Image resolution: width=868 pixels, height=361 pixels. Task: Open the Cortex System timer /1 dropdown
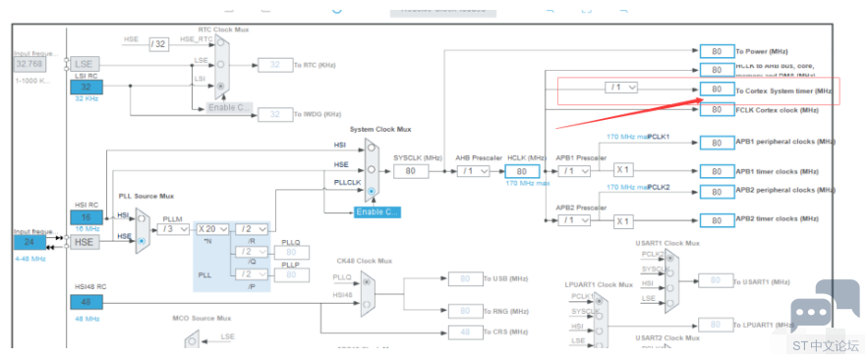(621, 88)
